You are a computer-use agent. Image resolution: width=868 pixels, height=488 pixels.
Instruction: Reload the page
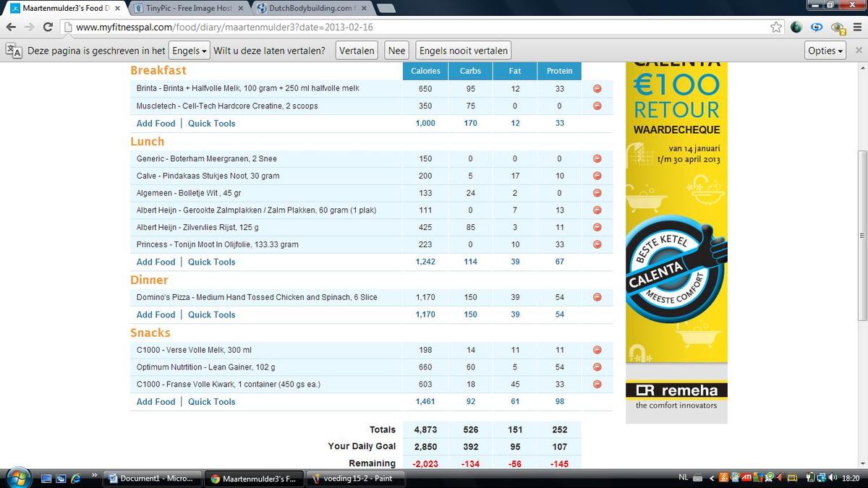tap(48, 27)
